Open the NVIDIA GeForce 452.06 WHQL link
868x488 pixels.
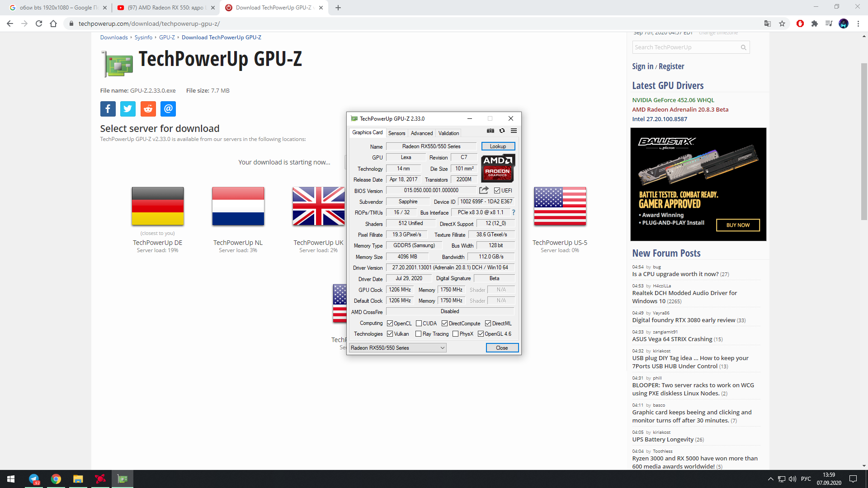[673, 100]
